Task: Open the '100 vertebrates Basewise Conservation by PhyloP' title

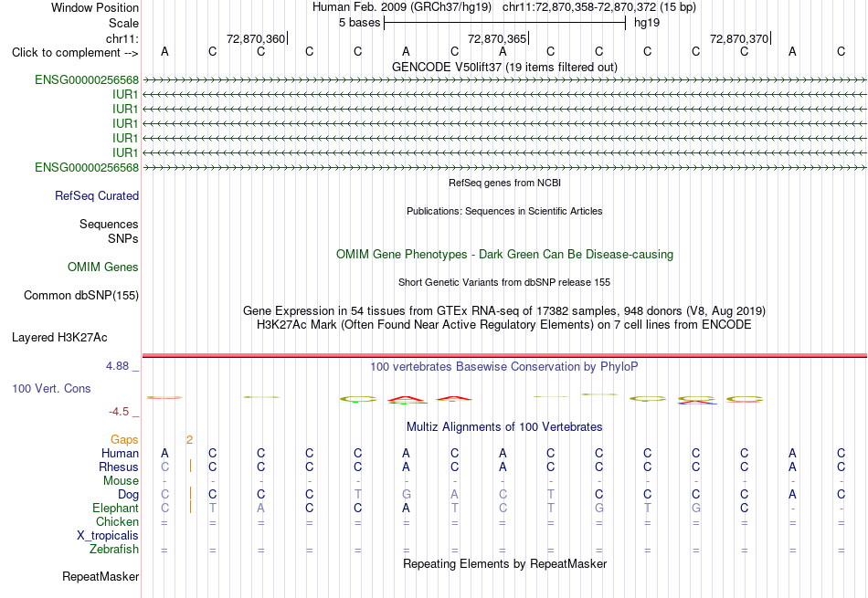Action: point(504,366)
